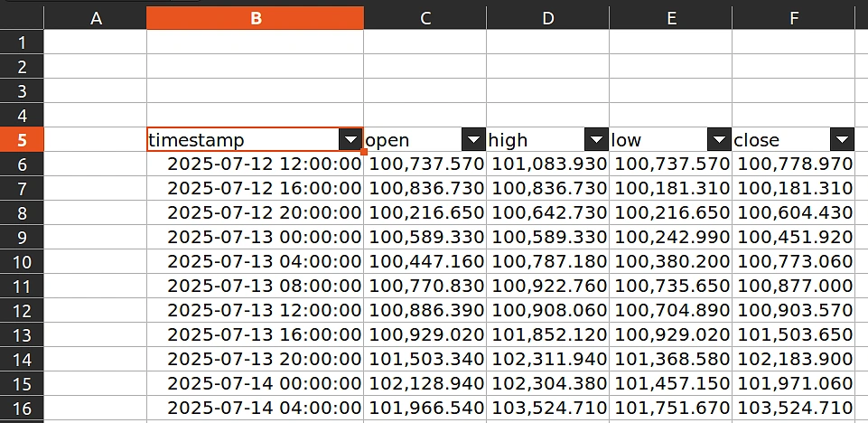Click open value 100,737.570
The height and width of the screenshot is (423, 868).
pos(425,164)
